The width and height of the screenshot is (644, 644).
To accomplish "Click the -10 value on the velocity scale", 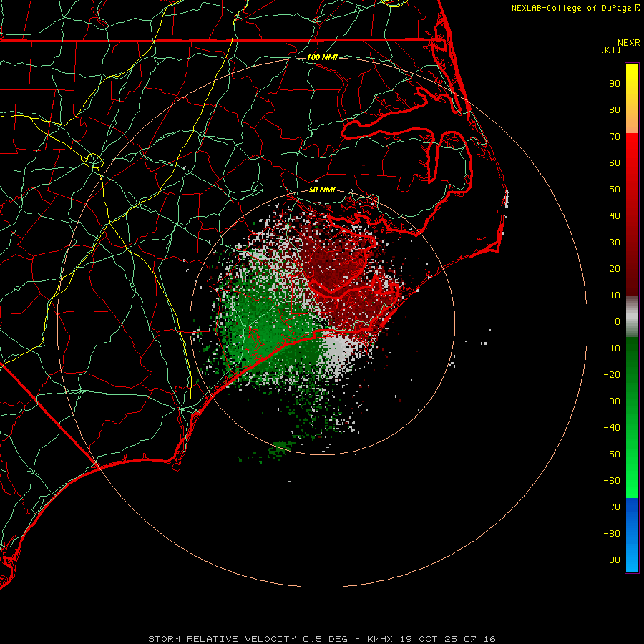I will (612, 348).
